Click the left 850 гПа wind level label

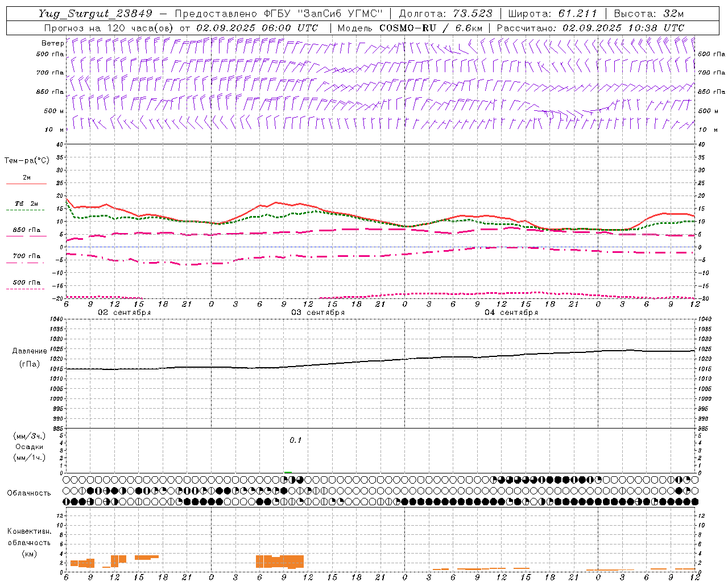[50, 92]
